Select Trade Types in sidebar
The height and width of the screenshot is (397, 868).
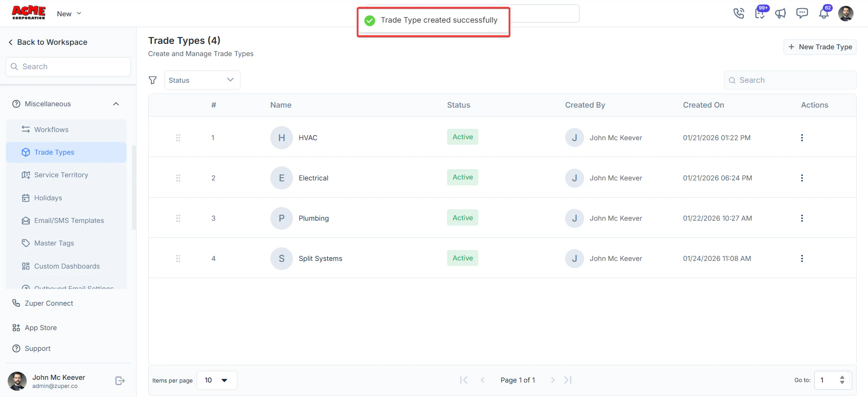click(66, 152)
